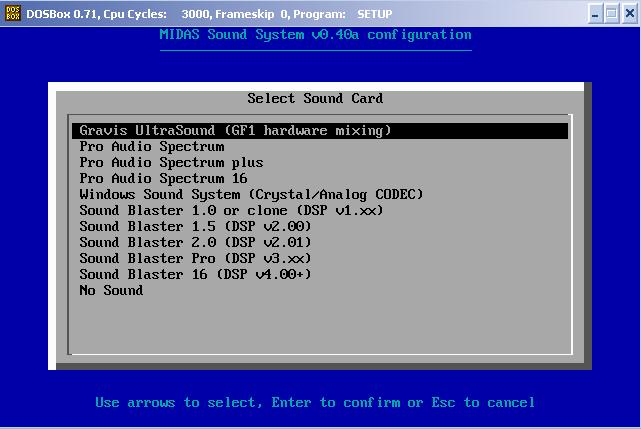Screen dimensions: 641x429
Task: Choose Sound Blaster 1.0 or clone
Action: (x=231, y=211)
